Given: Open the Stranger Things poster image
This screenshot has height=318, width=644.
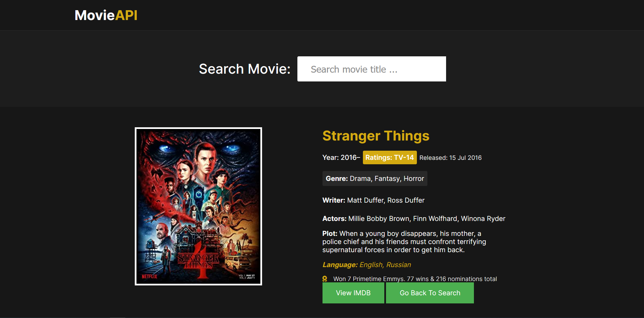Looking at the screenshot, I should click(x=198, y=206).
